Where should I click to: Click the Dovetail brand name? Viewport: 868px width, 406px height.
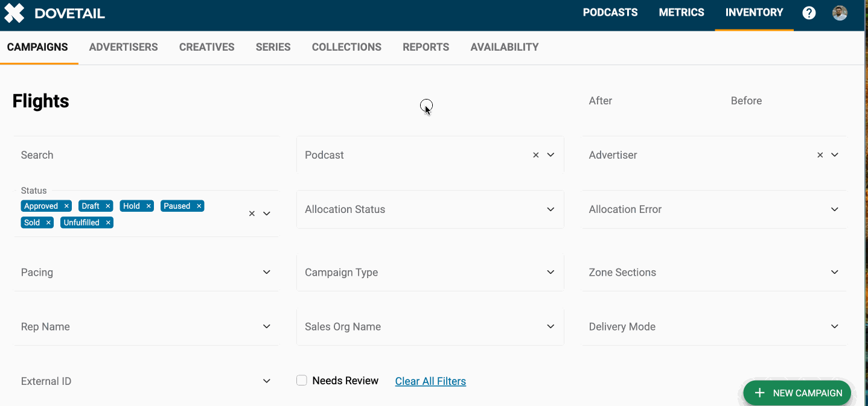click(x=70, y=13)
